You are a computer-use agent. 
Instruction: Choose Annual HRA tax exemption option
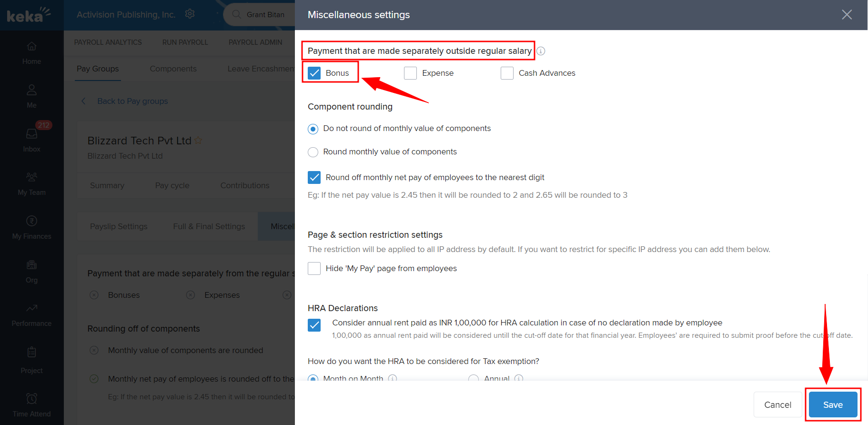[473, 378]
